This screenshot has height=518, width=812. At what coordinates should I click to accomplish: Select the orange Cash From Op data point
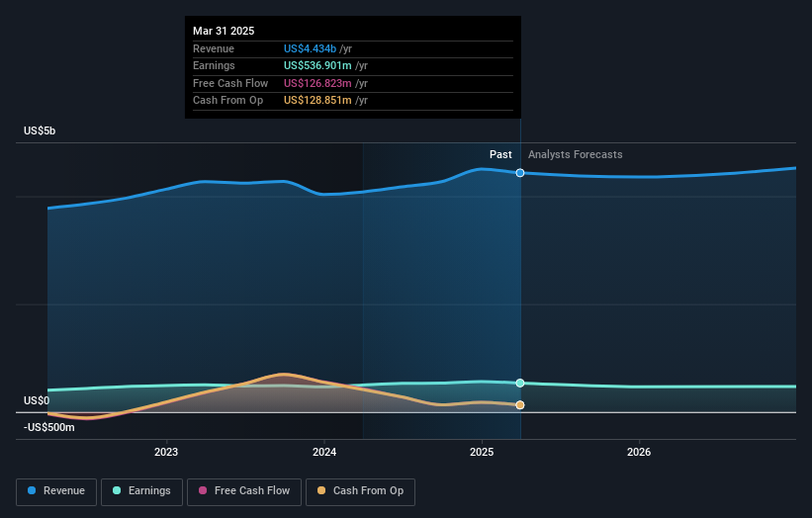click(520, 405)
